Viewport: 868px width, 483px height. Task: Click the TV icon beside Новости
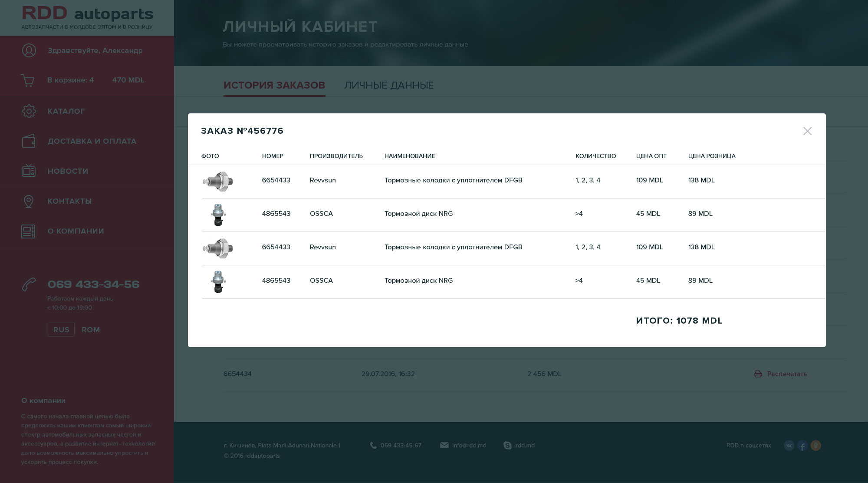click(29, 171)
